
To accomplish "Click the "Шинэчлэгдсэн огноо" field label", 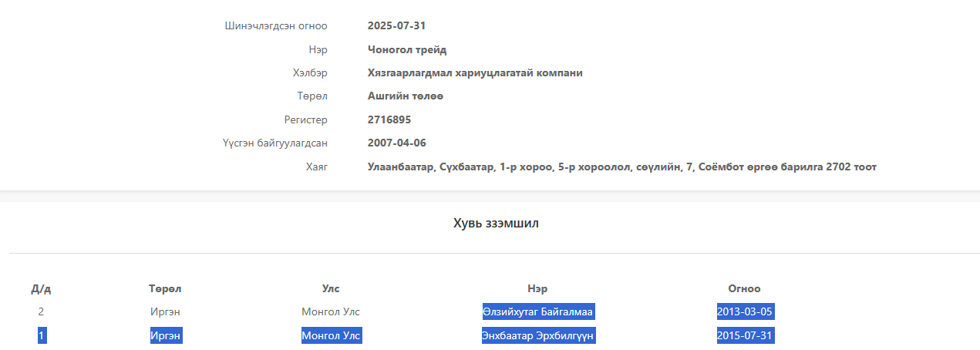I will 276,25.
